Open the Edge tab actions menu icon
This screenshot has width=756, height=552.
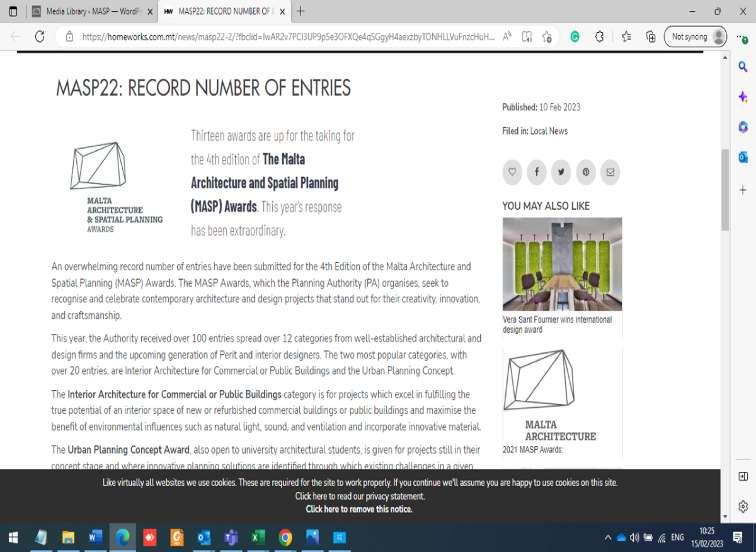(13, 11)
